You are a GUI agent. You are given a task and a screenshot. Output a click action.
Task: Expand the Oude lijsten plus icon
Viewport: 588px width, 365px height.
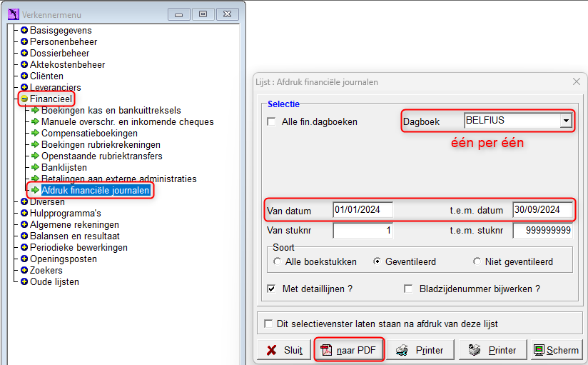[x=24, y=281]
